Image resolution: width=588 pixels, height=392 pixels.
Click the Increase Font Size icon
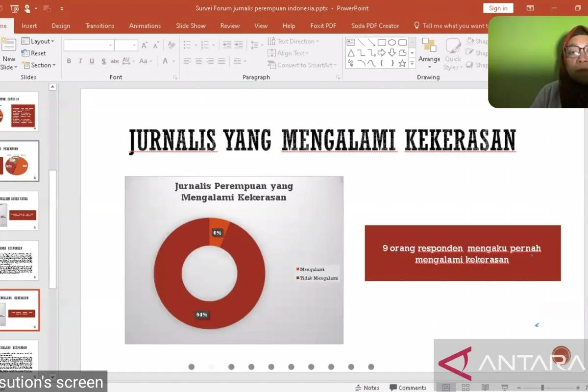pos(145,46)
